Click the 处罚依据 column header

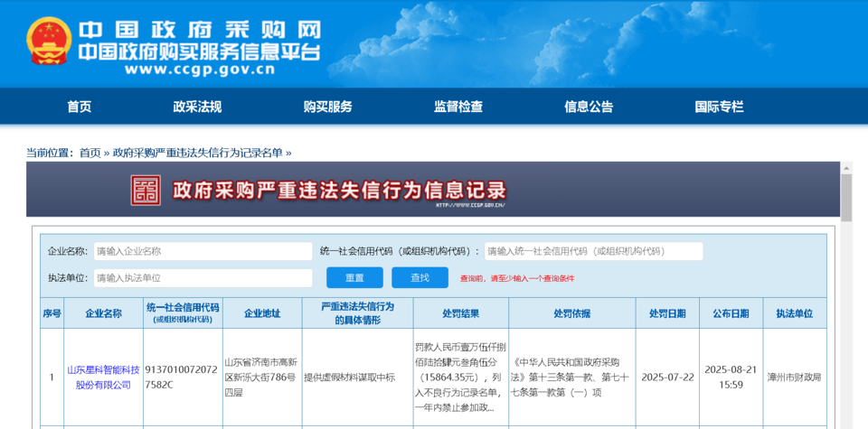[x=571, y=313]
